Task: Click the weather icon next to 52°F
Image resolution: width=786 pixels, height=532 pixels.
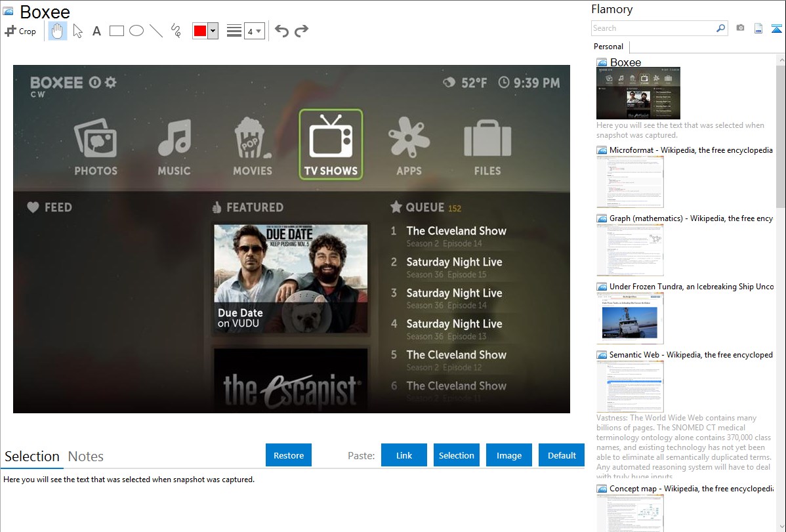Action: (x=449, y=82)
